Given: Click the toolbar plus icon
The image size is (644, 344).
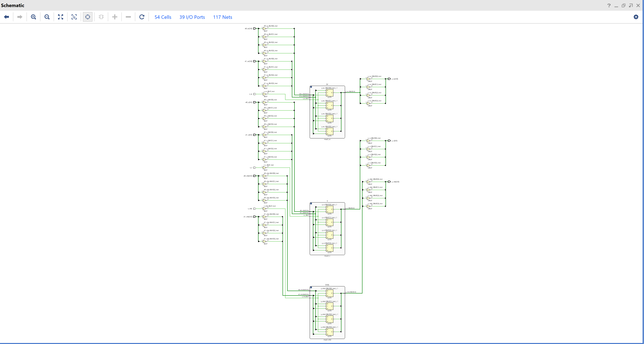Looking at the screenshot, I should coord(115,17).
